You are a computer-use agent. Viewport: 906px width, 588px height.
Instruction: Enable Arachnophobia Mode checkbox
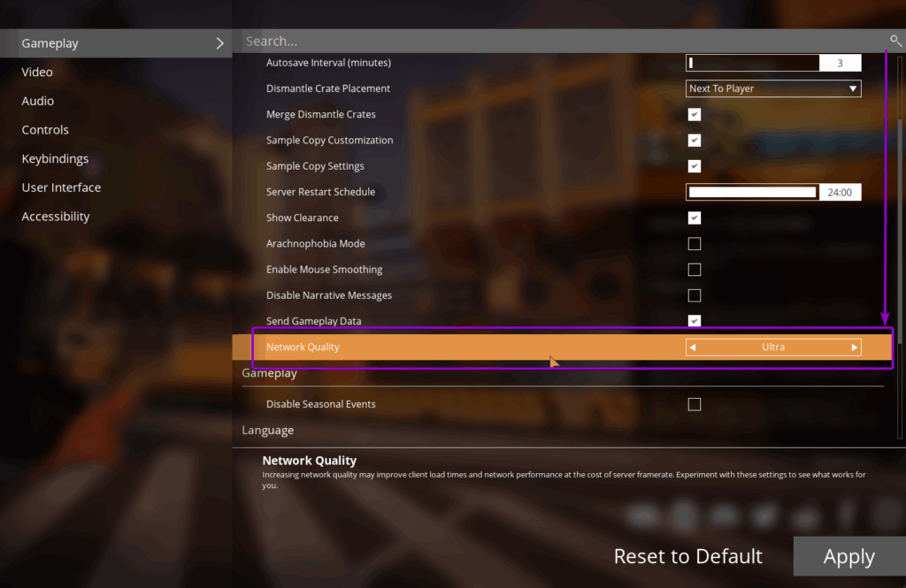click(x=695, y=244)
